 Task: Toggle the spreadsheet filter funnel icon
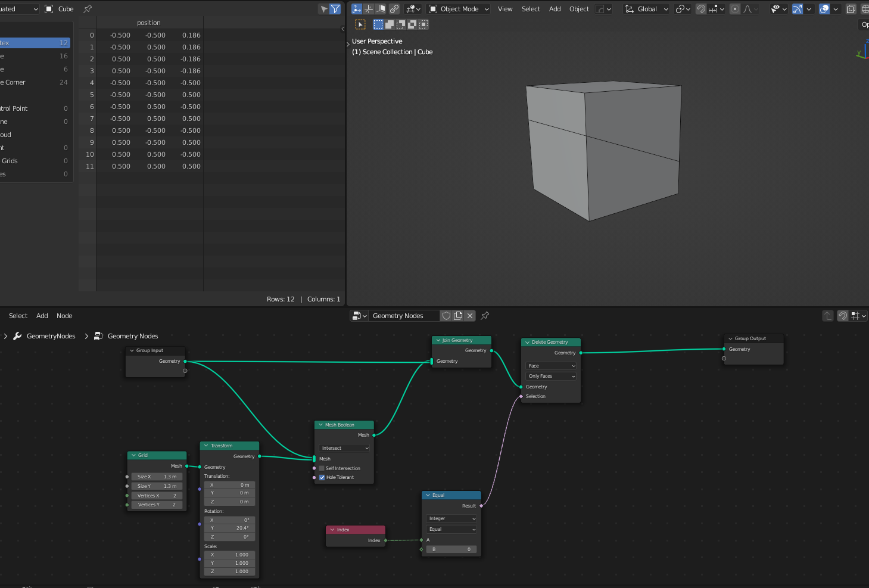coord(335,9)
